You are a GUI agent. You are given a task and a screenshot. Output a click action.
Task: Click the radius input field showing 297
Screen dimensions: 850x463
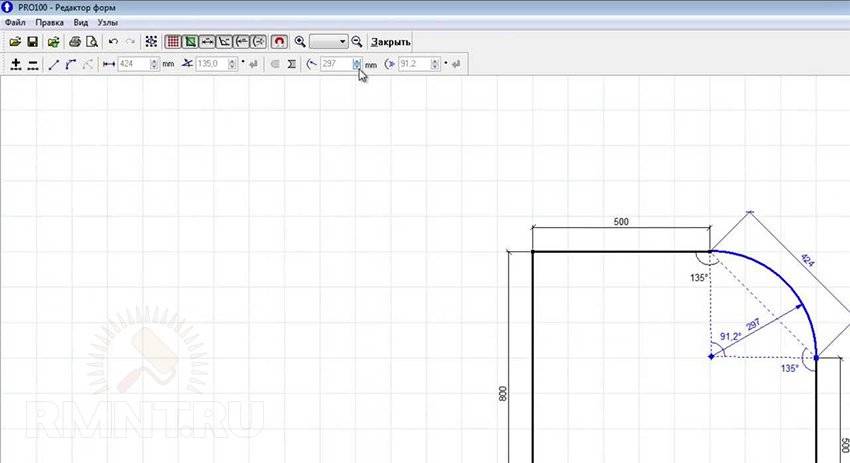(x=335, y=65)
